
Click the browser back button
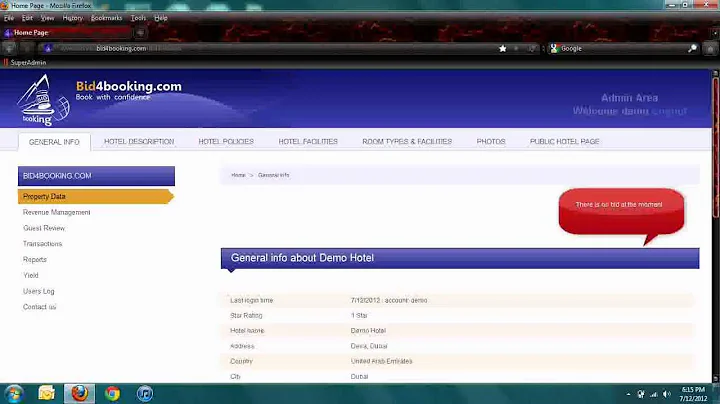9,48
